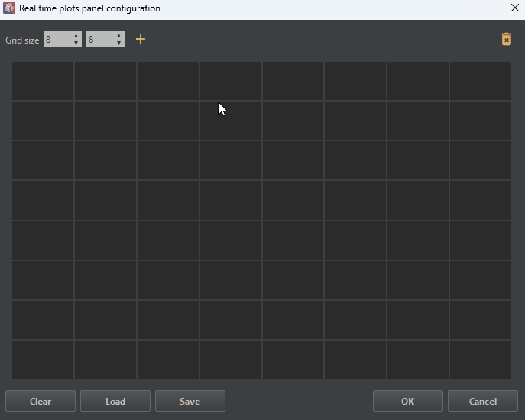Select the bottom-left grid cell
The height and width of the screenshot is (420, 525).
tap(43, 359)
